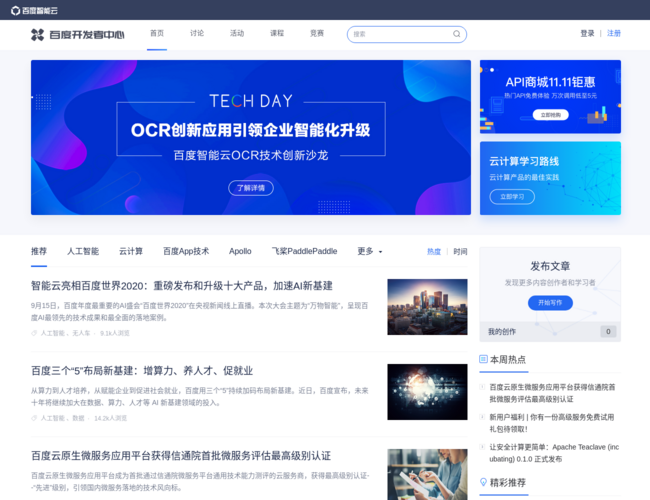
Task: Open people-at-desk article thumbnail
Action: [427, 474]
